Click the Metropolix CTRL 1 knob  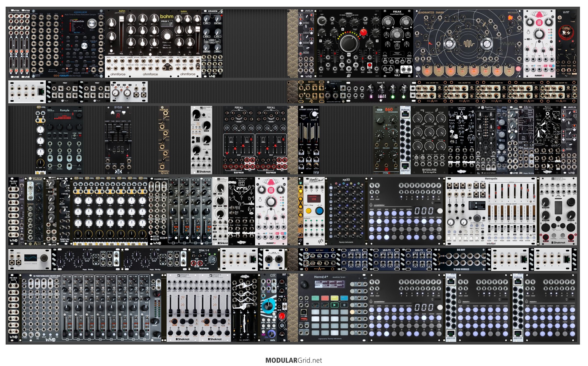click(451, 222)
